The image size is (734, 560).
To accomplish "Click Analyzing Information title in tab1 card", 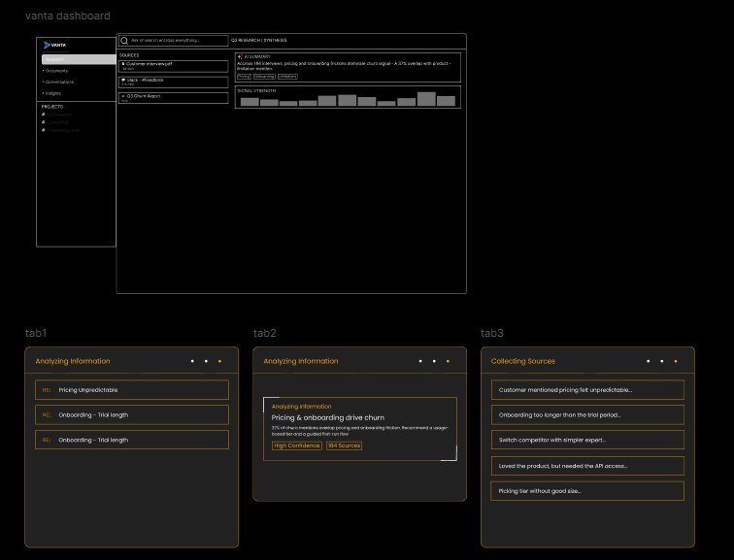I will [73, 361].
